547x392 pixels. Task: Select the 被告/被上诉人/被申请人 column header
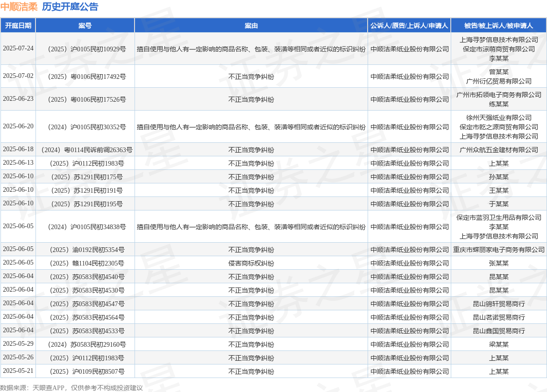pos(499,26)
